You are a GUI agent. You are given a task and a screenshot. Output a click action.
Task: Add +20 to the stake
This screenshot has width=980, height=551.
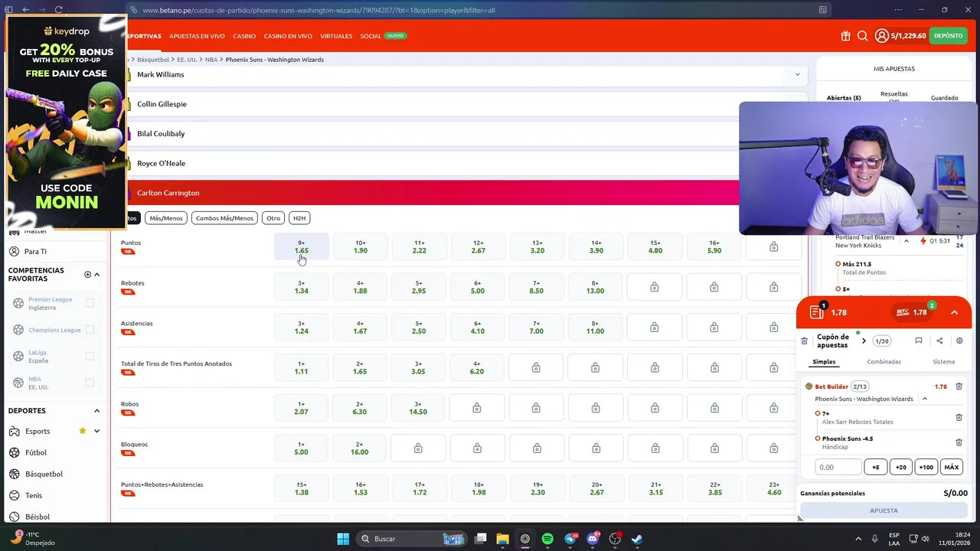pos(900,467)
